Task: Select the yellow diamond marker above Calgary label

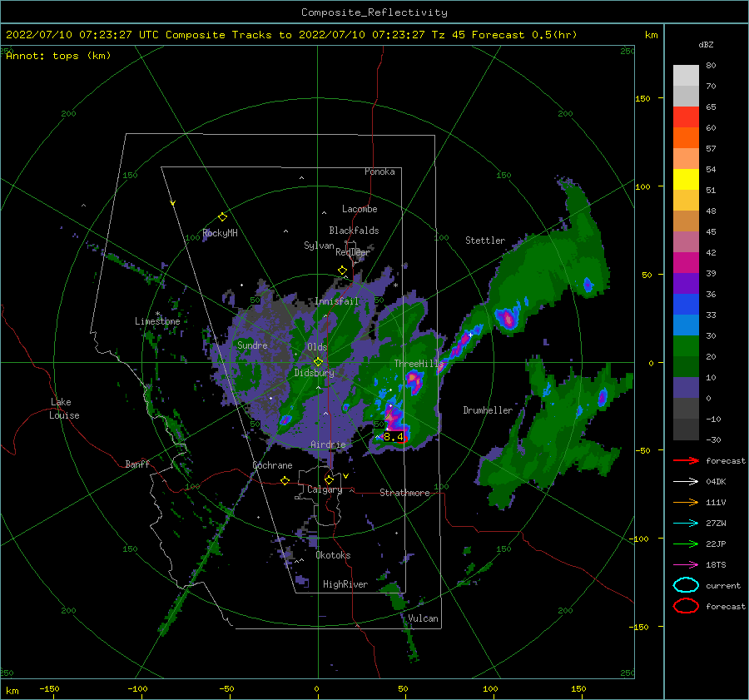Action: pos(329,479)
